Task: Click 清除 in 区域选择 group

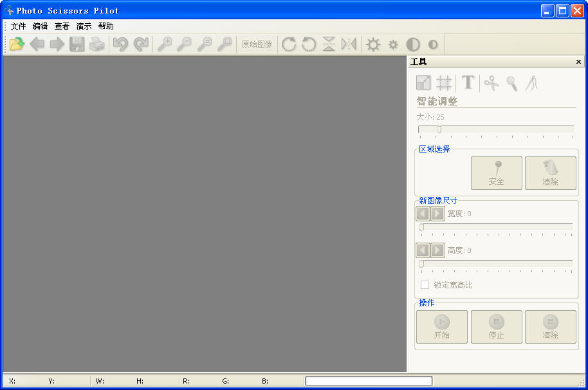Action: [551, 173]
